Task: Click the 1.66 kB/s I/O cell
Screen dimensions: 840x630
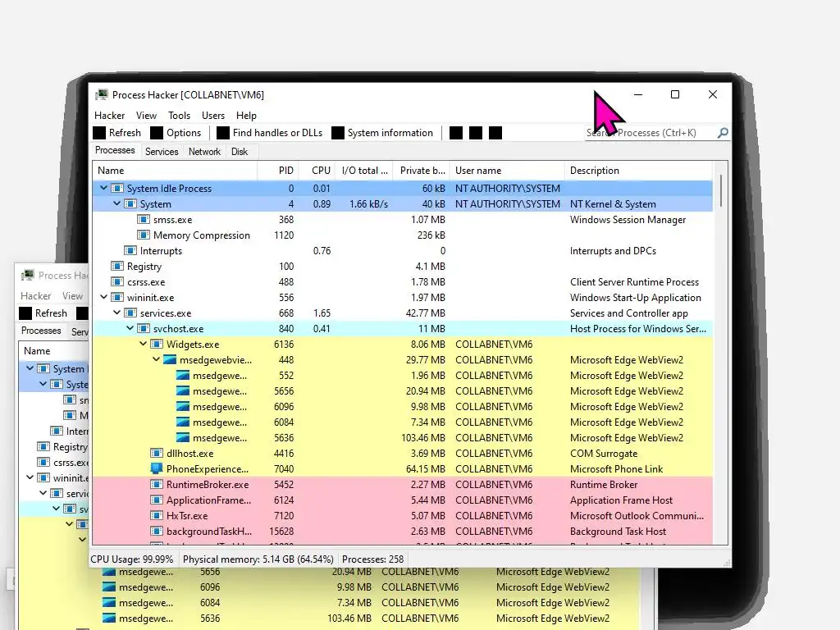Action: pos(368,204)
